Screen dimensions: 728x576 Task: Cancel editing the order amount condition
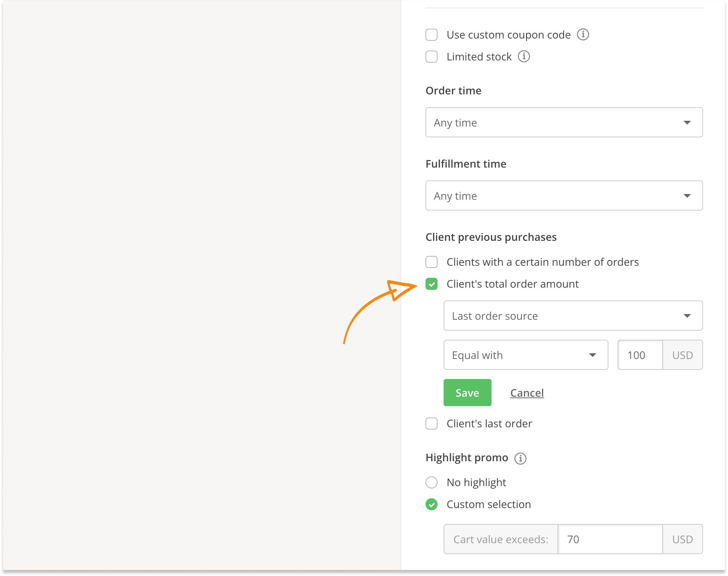(527, 393)
